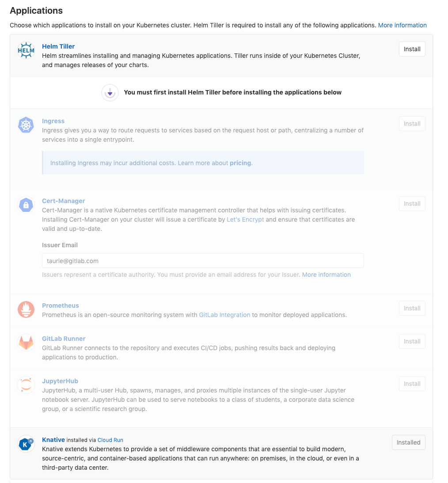The height and width of the screenshot is (483, 448).
Task: Open the GitLab Integration link
Action: 224,315
